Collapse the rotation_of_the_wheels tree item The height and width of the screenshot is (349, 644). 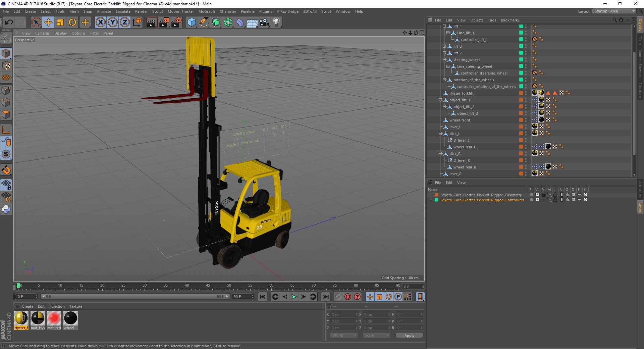point(444,80)
